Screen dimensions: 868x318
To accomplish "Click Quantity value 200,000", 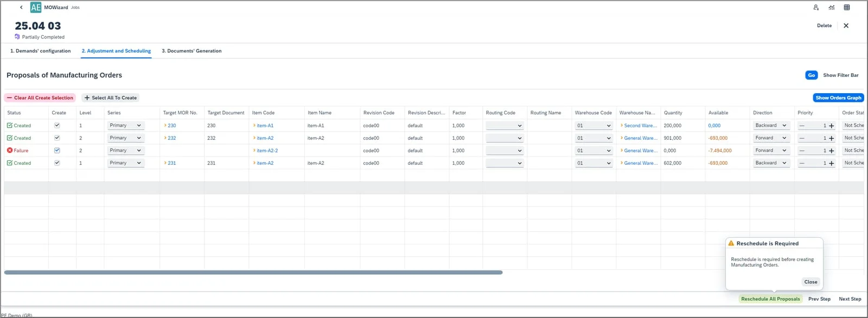I will pyautogui.click(x=673, y=126).
